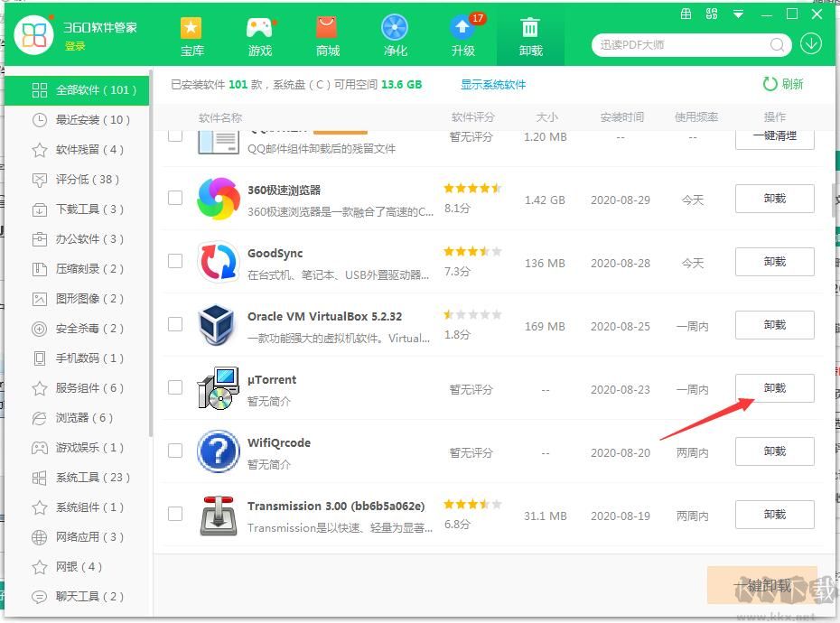Image resolution: width=840 pixels, height=623 pixels.
Task: Open the skin/theme icon in title bar
Action: (x=686, y=14)
